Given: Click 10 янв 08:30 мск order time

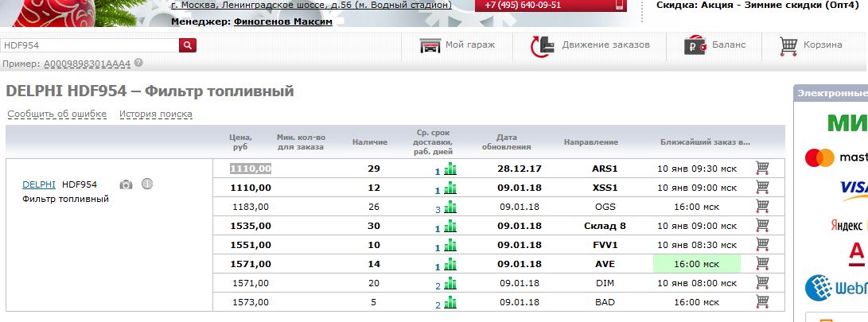Looking at the screenshot, I should click(x=697, y=245).
